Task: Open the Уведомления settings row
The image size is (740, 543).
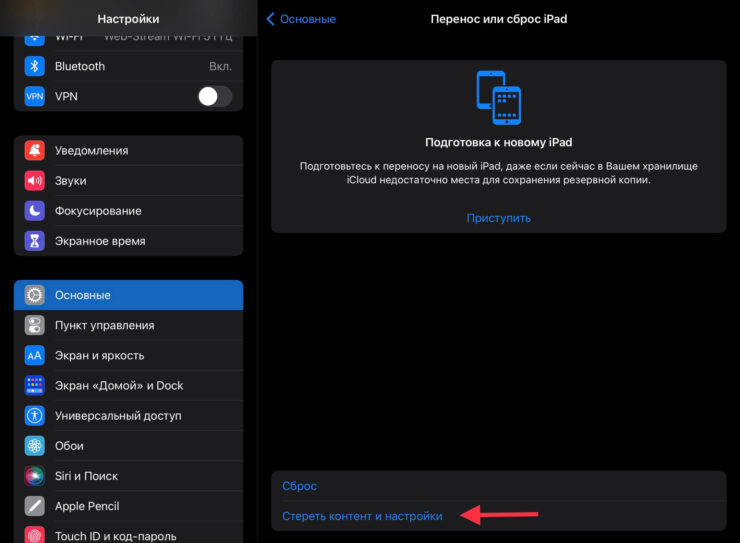Action: point(128,150)
